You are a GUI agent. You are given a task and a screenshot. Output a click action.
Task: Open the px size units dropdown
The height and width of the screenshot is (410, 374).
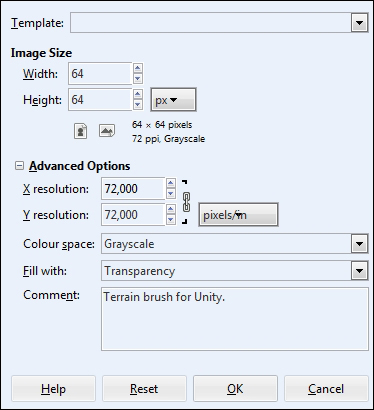[173, 100]
